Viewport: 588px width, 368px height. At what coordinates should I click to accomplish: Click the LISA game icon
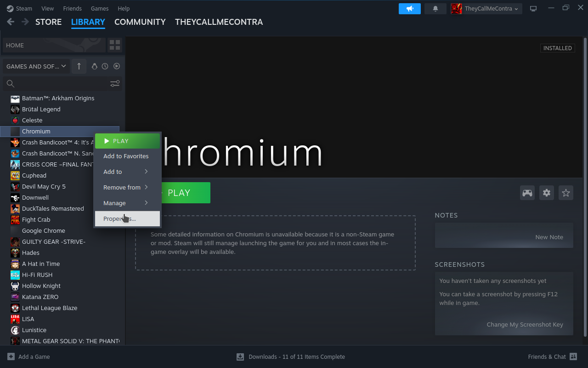[15, 319]
